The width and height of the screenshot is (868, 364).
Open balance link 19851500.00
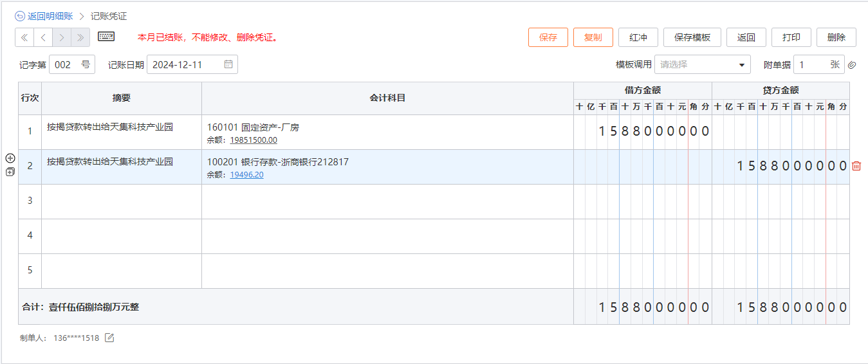254,140
